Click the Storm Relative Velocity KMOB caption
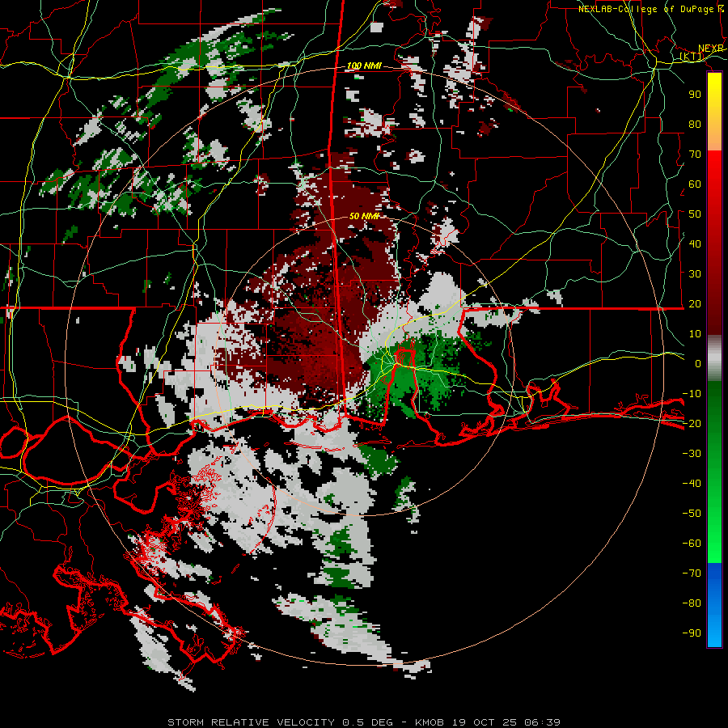Viewport: 728px width, 728px height. pos(364,722)
